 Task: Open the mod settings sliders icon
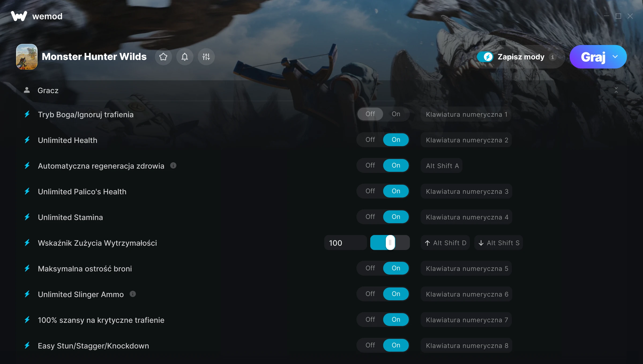pos(206,57)
